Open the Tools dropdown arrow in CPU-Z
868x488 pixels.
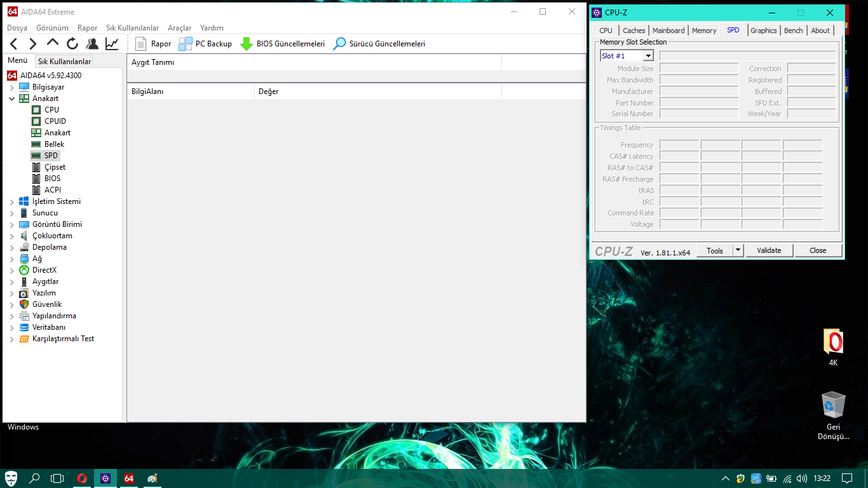[738, 250]
